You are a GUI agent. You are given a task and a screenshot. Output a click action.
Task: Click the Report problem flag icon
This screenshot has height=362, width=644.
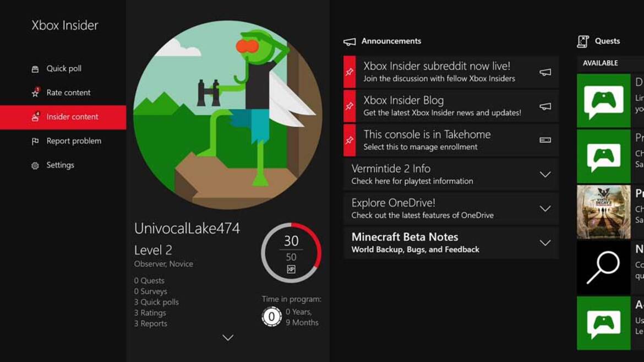(x=35, y=142)
